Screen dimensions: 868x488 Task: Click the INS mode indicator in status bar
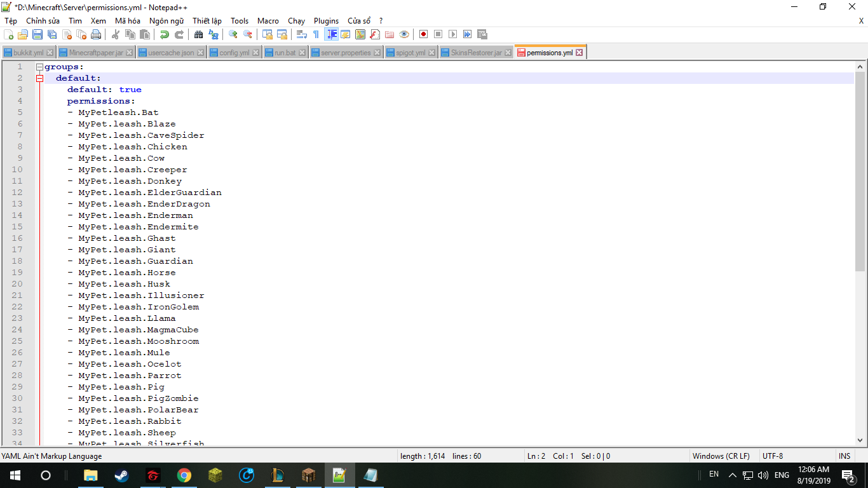(x=844, y=456)
